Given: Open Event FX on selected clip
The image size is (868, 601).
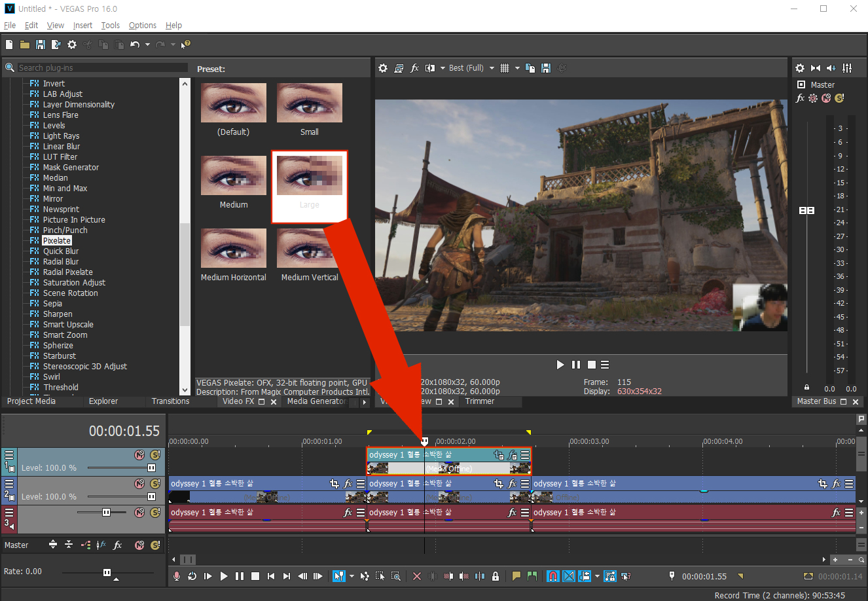Looking at the screenshot, I should pos(513,454).
